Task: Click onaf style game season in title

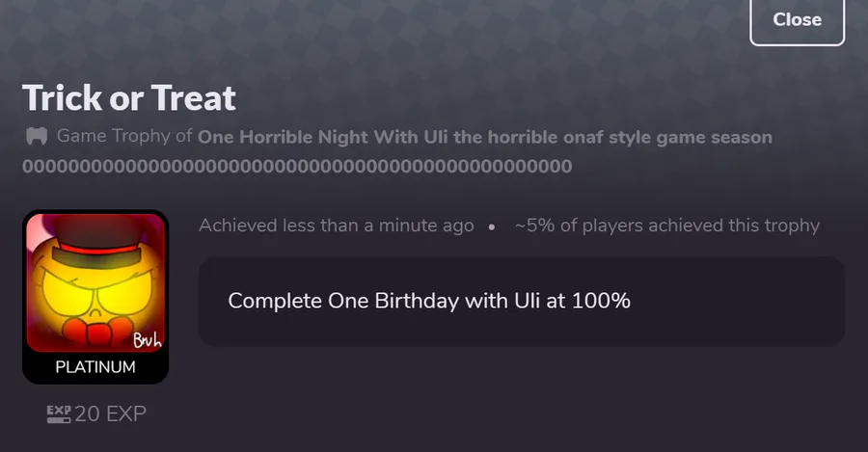Action: point(667,137)
